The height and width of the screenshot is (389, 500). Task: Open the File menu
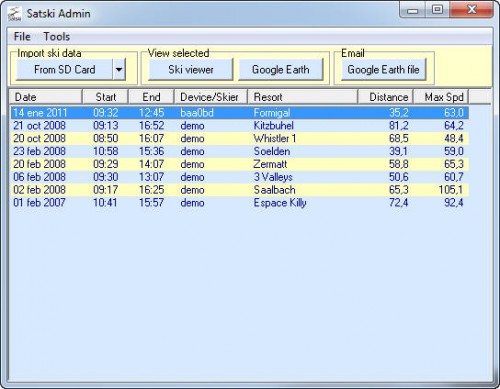[22, 36]
